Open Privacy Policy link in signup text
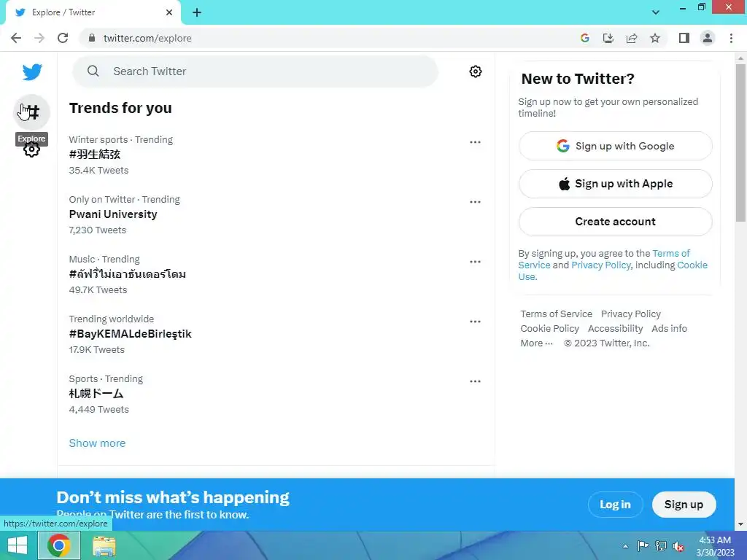747x560 pixels. [601, 265]
